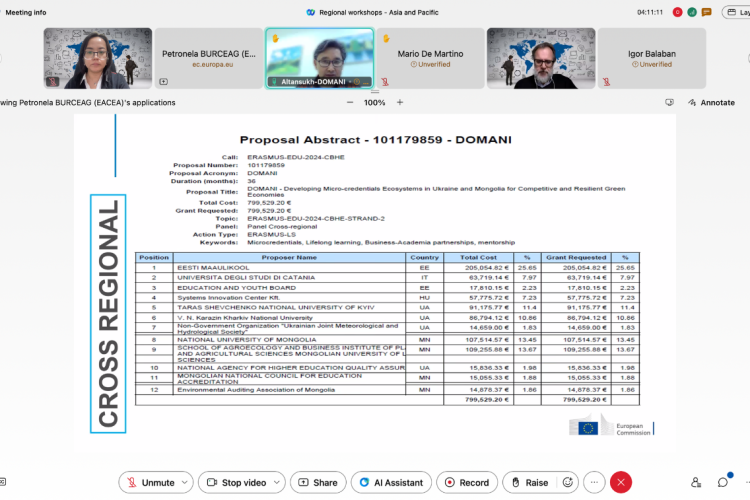Viewport: 750px width, 500px height.
Task: Open the chat panel
Action: click(x=723, y=482)
